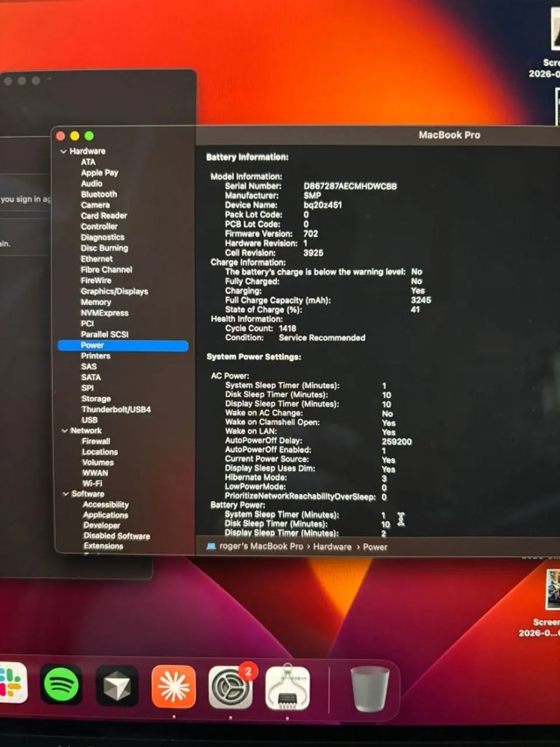The height and width of the screenshot is (747, 560).
Task: Click the "Service Recommended" condition text
Action: (322, 338)
